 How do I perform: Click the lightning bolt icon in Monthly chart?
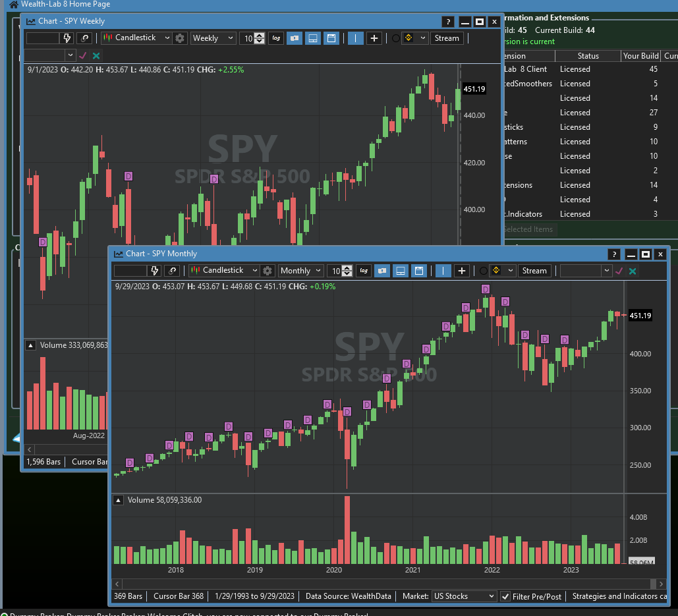(x=155, y=271)
